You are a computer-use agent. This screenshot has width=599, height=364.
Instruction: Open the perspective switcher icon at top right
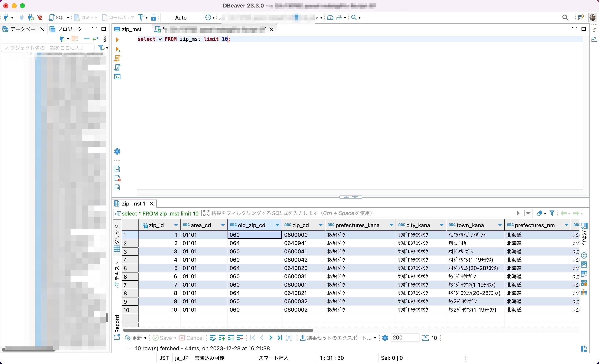[581, 17]
